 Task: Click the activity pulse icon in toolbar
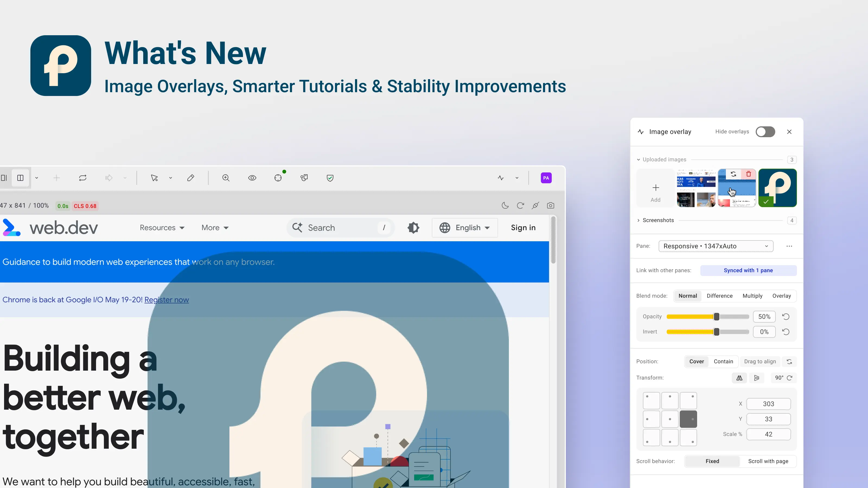click(501, 178)
